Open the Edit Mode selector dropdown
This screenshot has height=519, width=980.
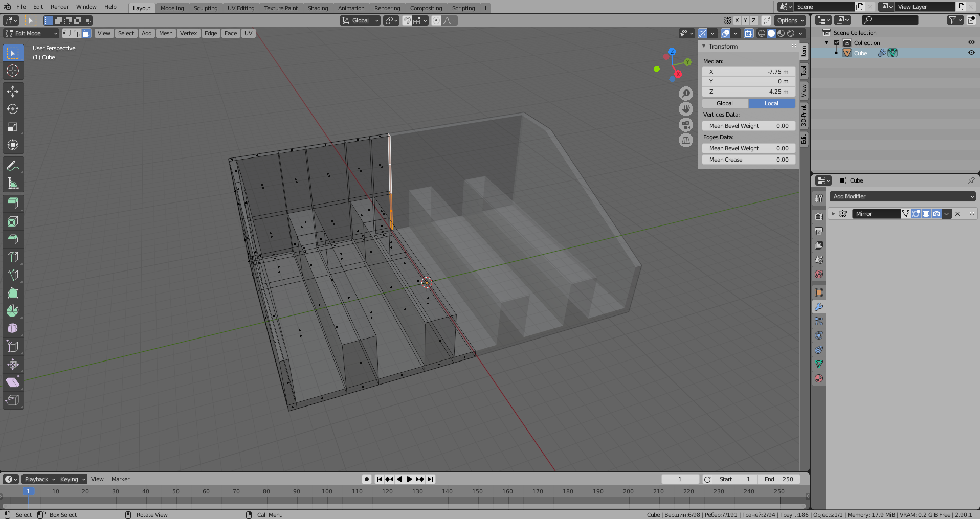click(32, 33)
